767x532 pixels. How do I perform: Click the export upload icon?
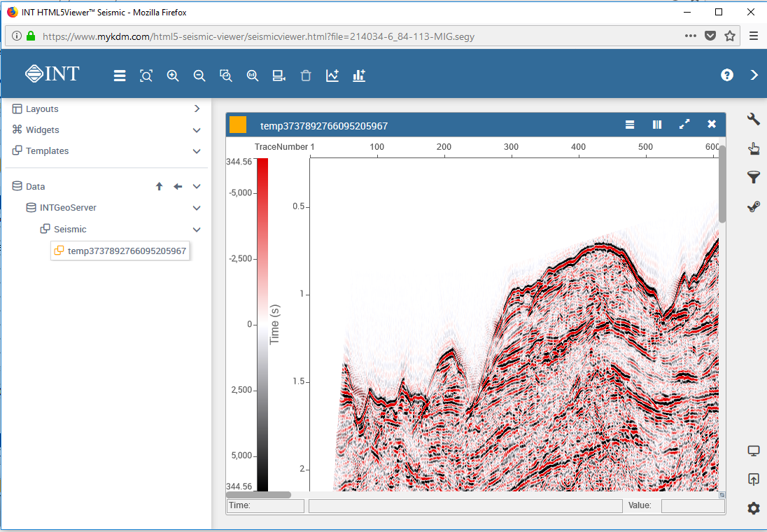pyautogui.click(x=753, y=479)
